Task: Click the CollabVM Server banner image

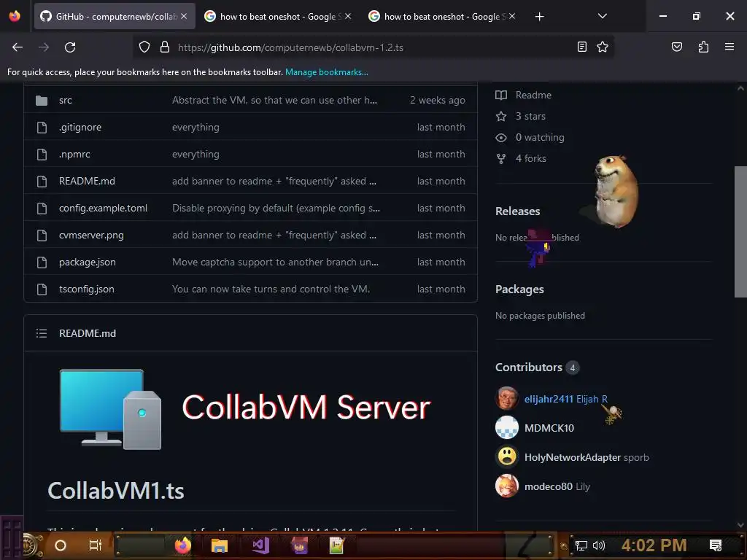Action: coord(245,408)
